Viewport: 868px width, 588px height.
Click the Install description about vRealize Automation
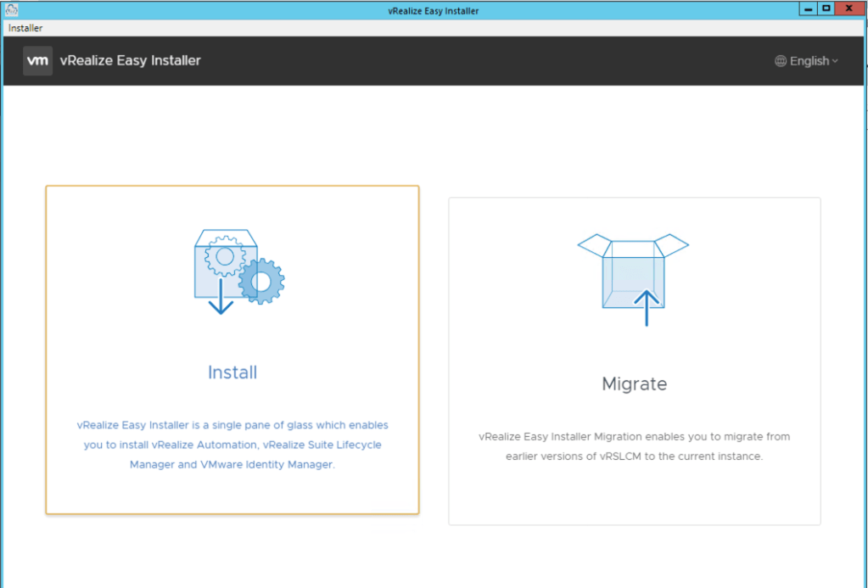tap(232, 445)
